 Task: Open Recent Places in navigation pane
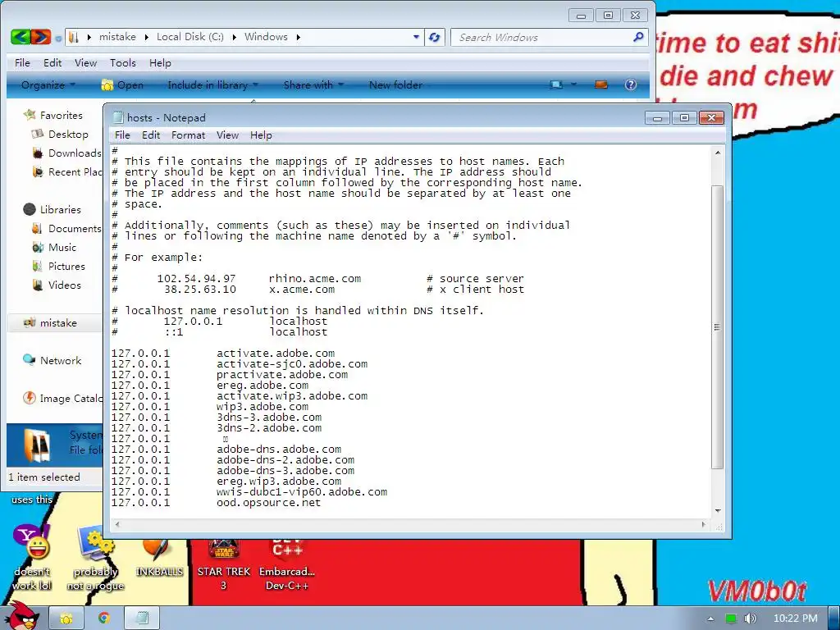click(66, 172)
